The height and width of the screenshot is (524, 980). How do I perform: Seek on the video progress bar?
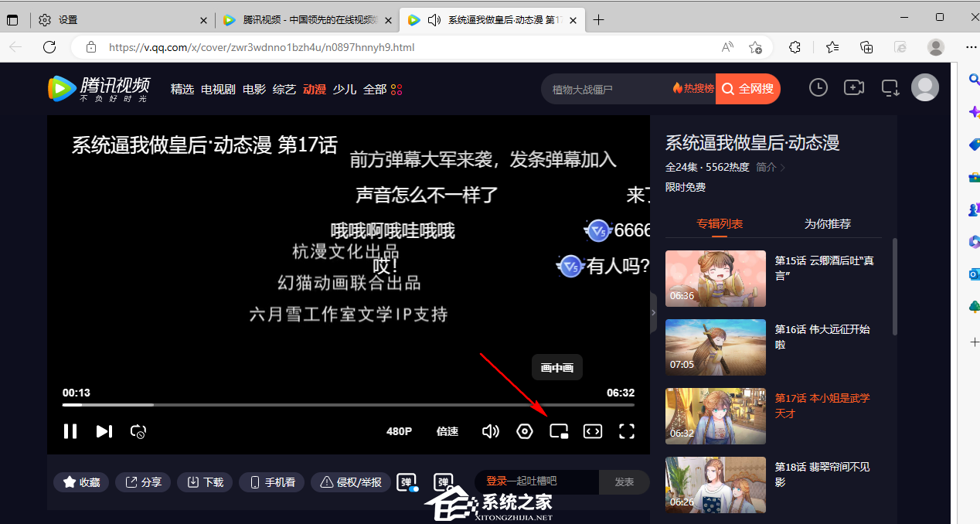click(349, 404)
